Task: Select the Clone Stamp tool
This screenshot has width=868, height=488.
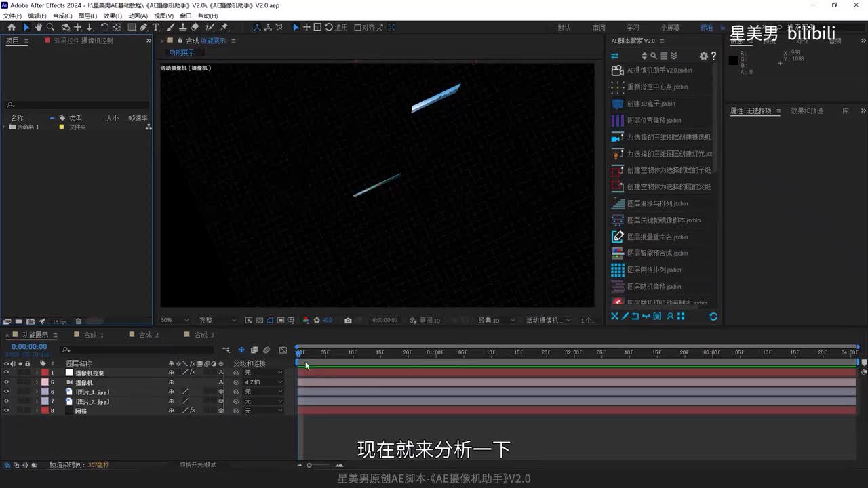Action: pyautogui.click(x=182, y=27)
